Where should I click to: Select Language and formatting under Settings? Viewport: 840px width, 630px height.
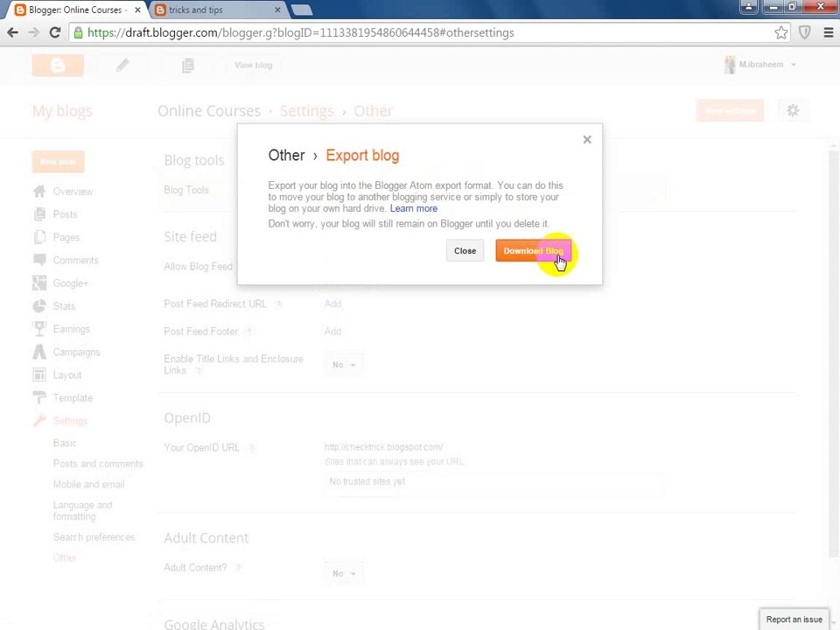82,511
